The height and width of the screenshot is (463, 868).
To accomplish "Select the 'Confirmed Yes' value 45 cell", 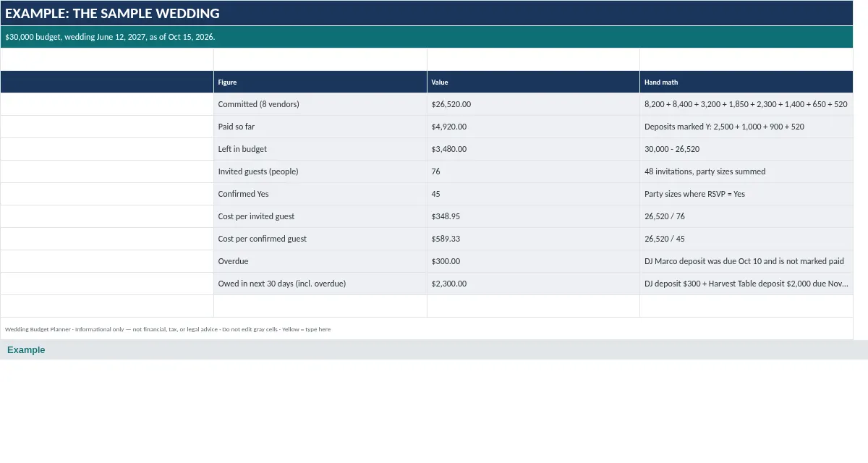I will (x=533, y=194).
